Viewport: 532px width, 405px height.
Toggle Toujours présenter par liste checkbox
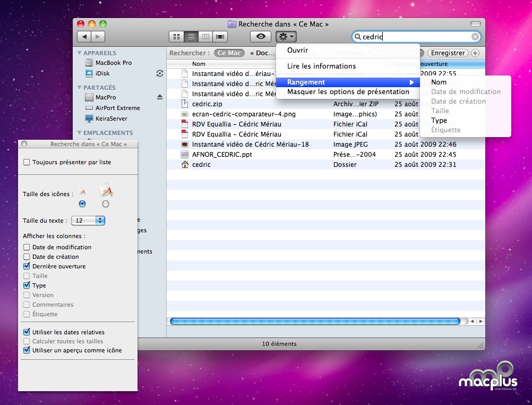(x=27, y=162)
